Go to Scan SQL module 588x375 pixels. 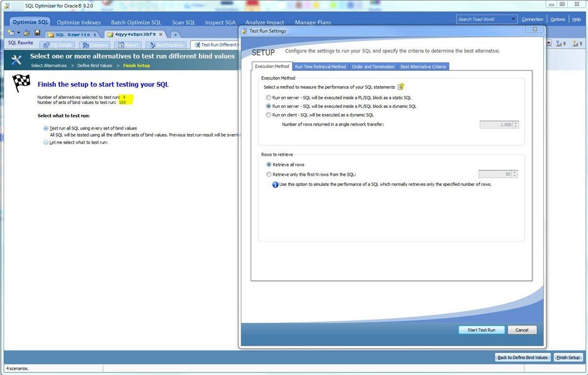click(184, 22)
